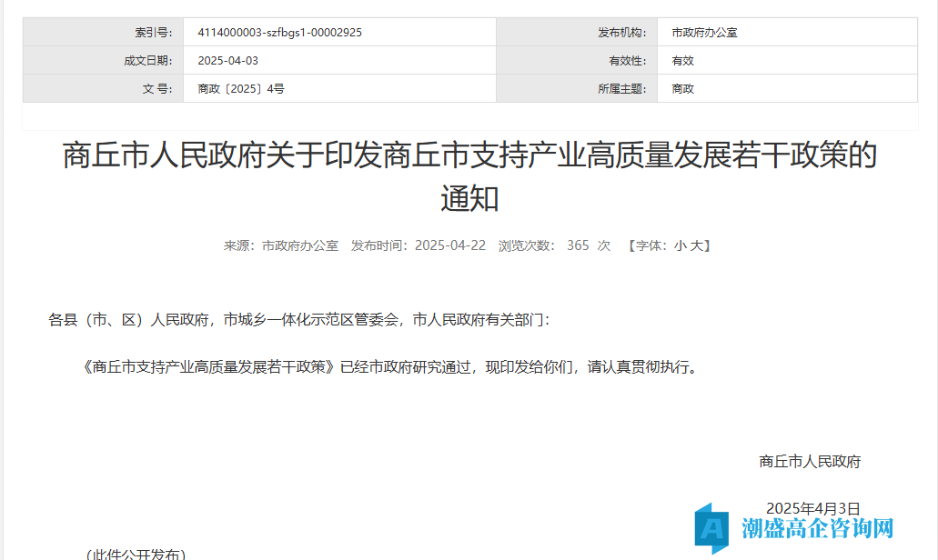938x560 pixels.
Task: Click the note （此件公开发布）
Action: [x=136, y=554]
